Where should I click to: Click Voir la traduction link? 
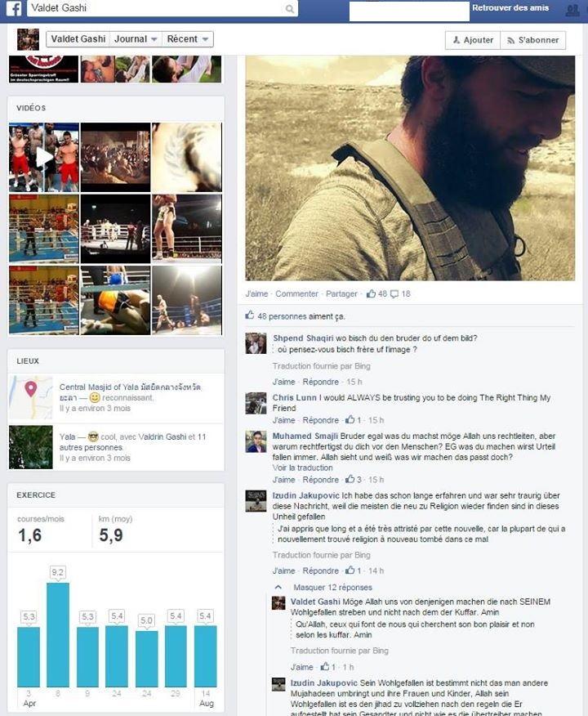point(302,468)
